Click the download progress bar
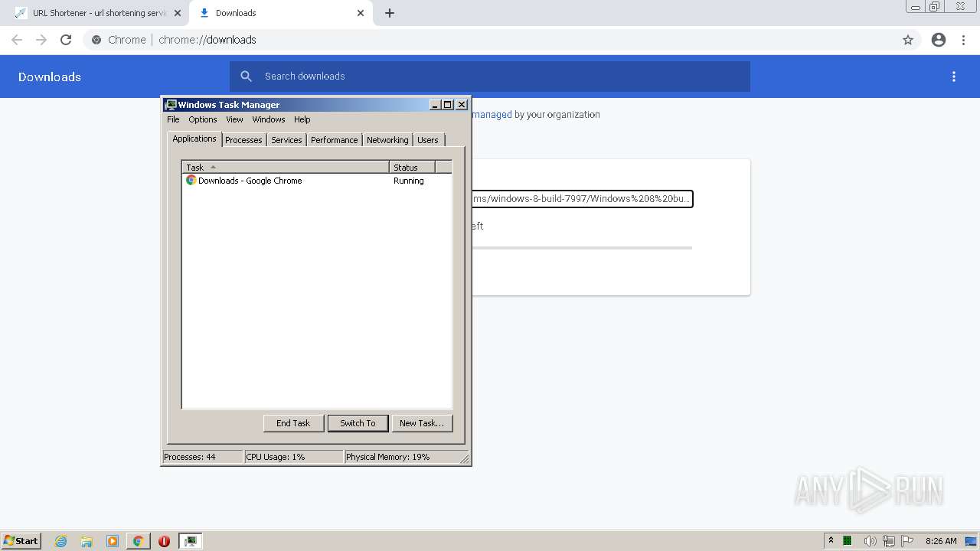The image size is (980, 551). (x=582, y=248)
